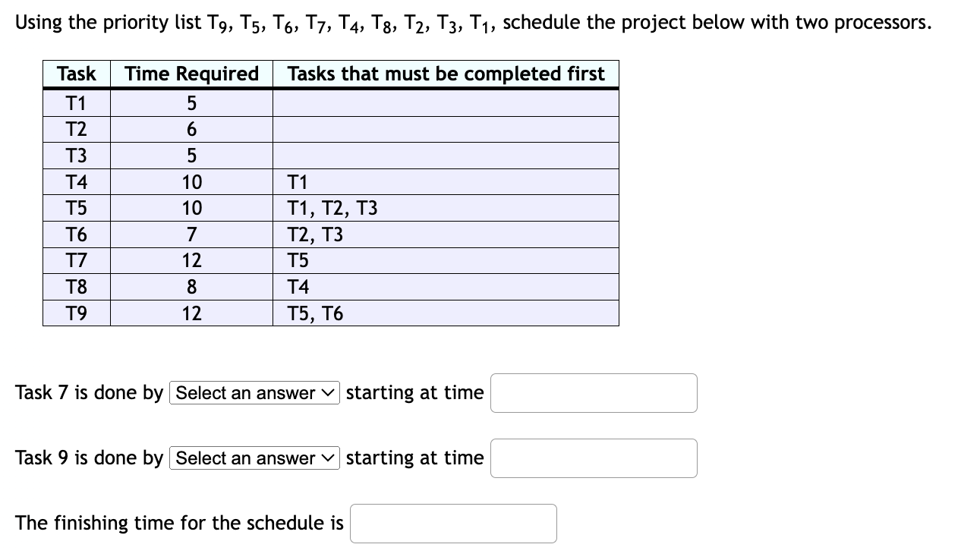Click the time value 10 for T4

[191, 181]
